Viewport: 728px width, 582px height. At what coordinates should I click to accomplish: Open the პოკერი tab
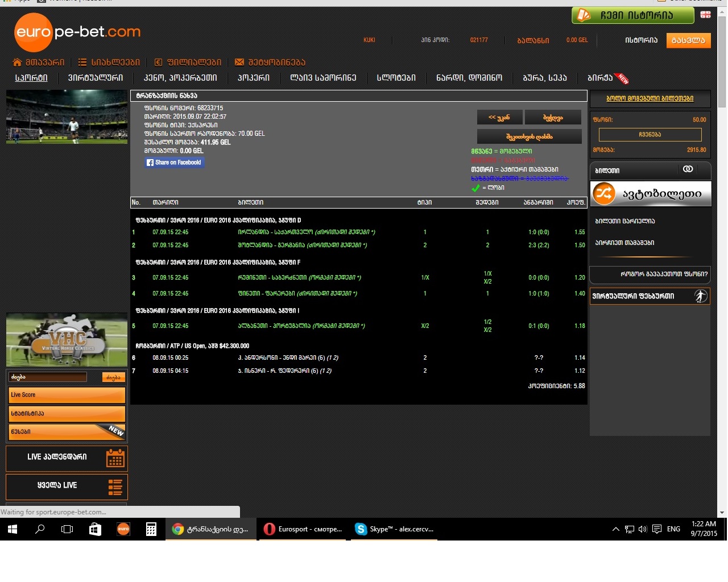[254, 78]
